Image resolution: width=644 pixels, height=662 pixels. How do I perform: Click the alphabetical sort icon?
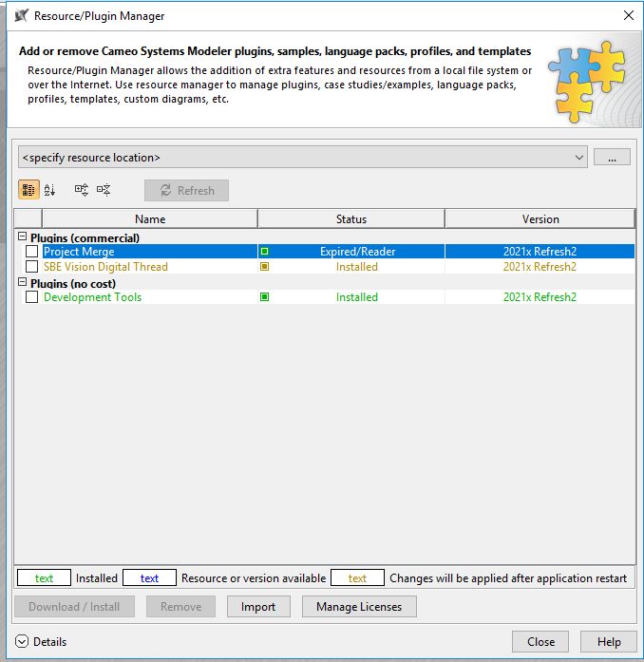[x=49, y=190]
